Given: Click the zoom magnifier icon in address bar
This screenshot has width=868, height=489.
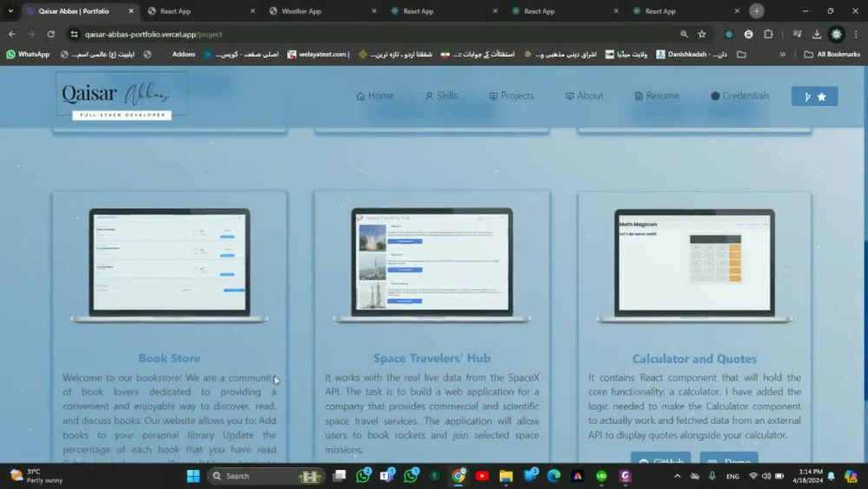Looking at the screenshot, I should click(x=684, y=35).
